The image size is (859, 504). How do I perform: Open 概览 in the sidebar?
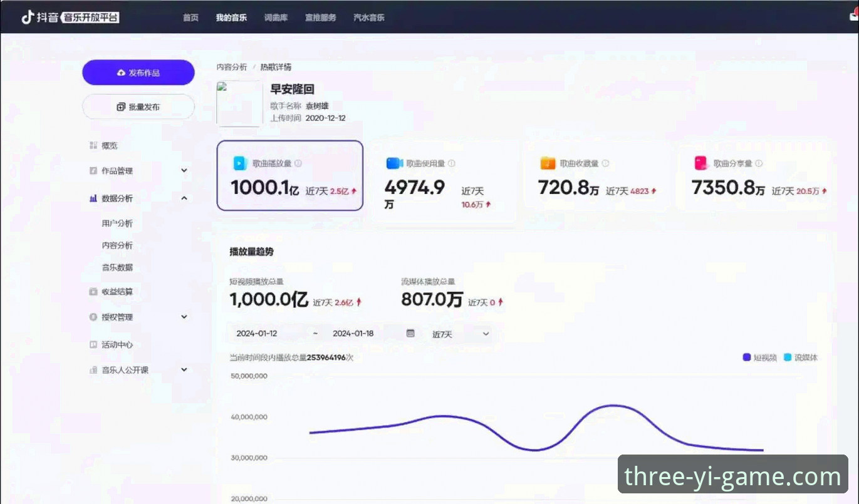[110, 145]
